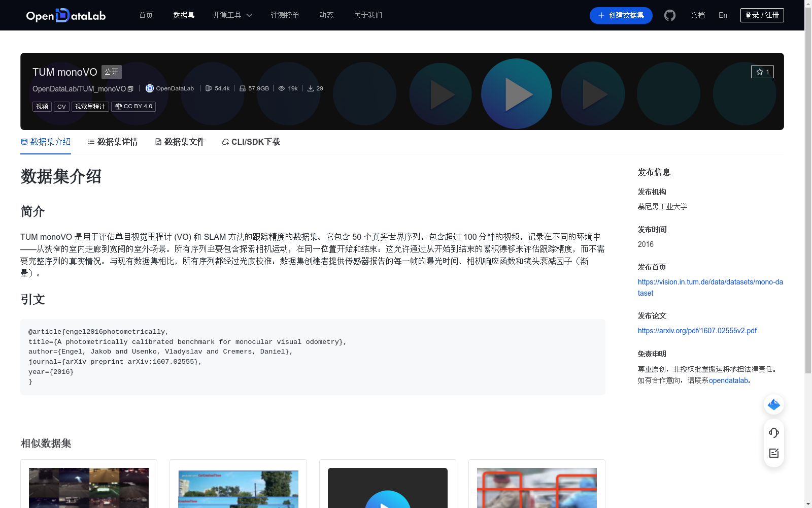The height and width of the screenshot is (508, 812).
Task: Open the 关于我们 menu item
Action: click(368, 15)
